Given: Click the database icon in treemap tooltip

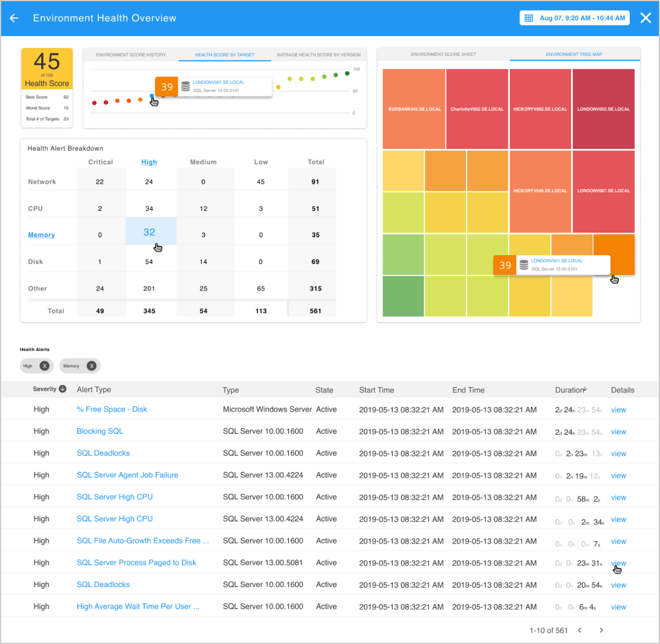Looking at the screenshot, I should click(523, 265).
